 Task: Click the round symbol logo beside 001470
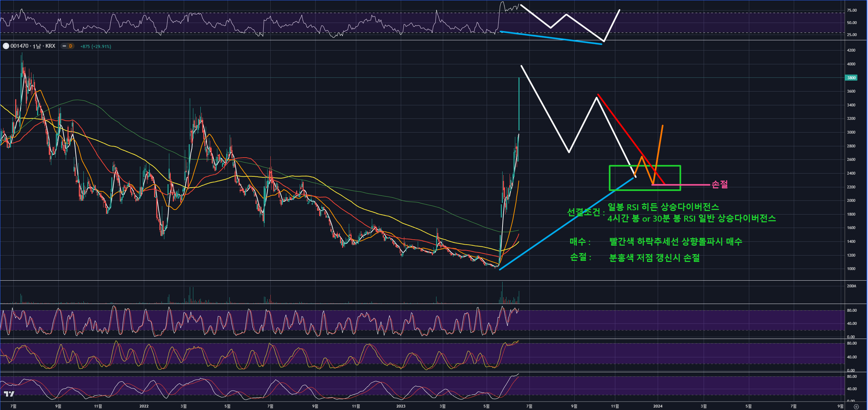[x=6, y=46]
